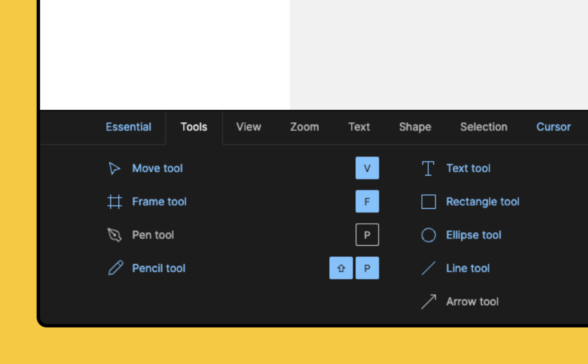Select the Shape tab

click(x=415, y=127)
